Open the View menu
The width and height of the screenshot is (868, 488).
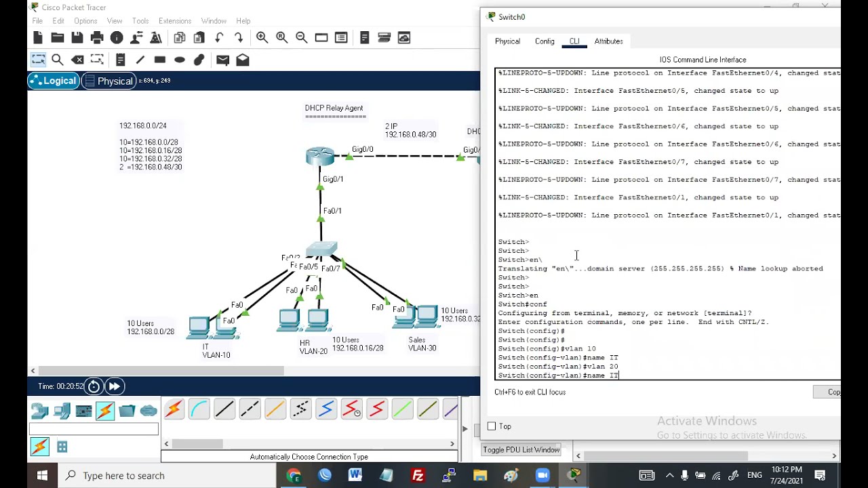[x=115, y=21]
